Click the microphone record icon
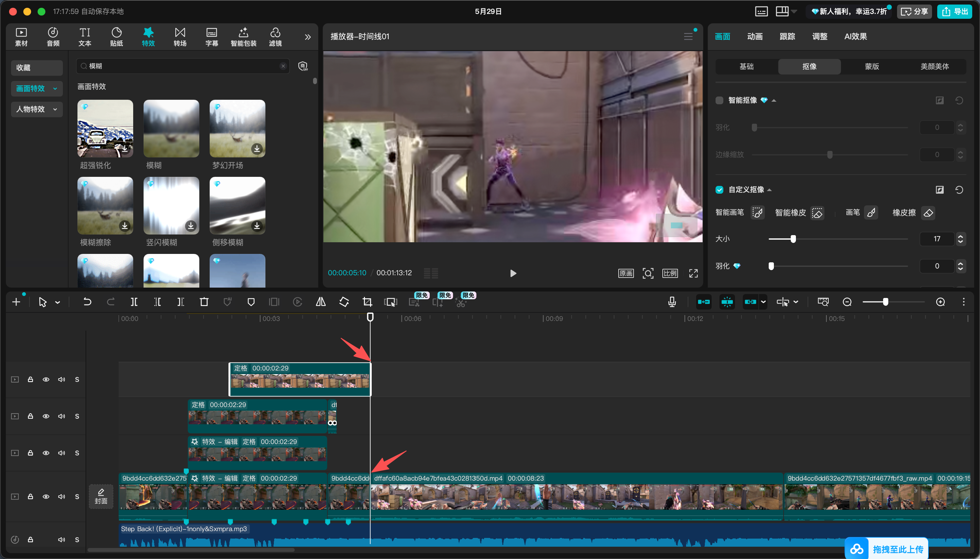980x559 pixels. [x=672, y=302]
